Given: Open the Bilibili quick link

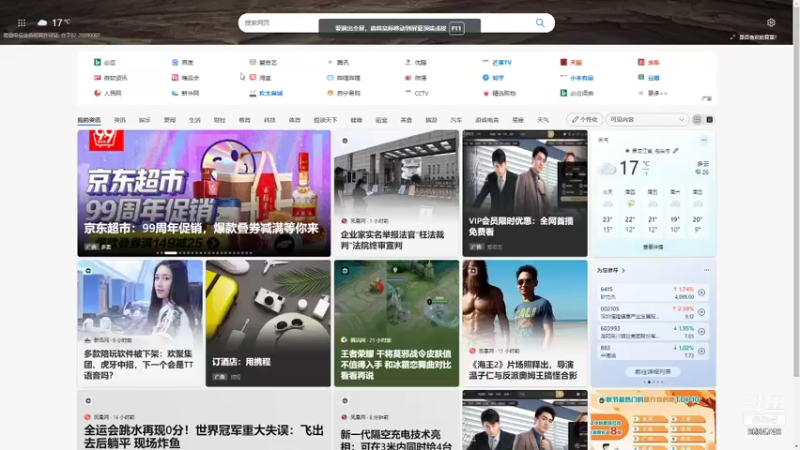Looking at the screenshot, I should tap(344, 78).
